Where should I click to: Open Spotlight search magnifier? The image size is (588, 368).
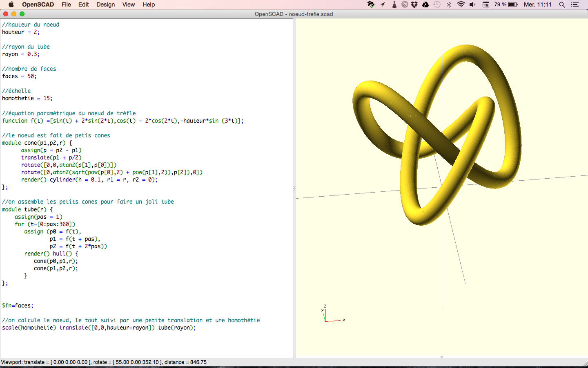(x=562, y=4)
